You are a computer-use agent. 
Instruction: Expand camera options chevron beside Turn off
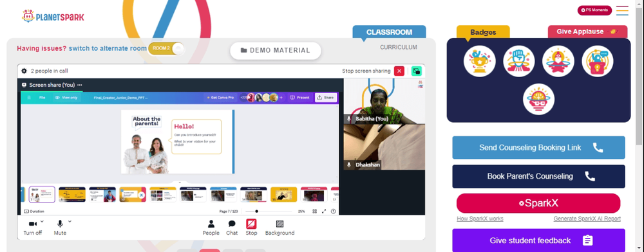point(42,221)
